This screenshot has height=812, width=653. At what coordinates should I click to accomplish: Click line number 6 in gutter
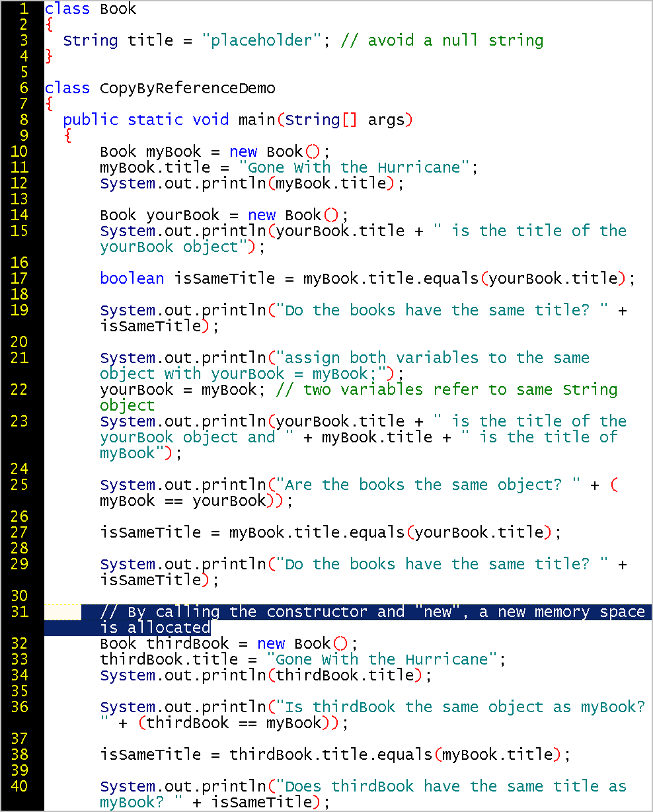pos(24,89)
